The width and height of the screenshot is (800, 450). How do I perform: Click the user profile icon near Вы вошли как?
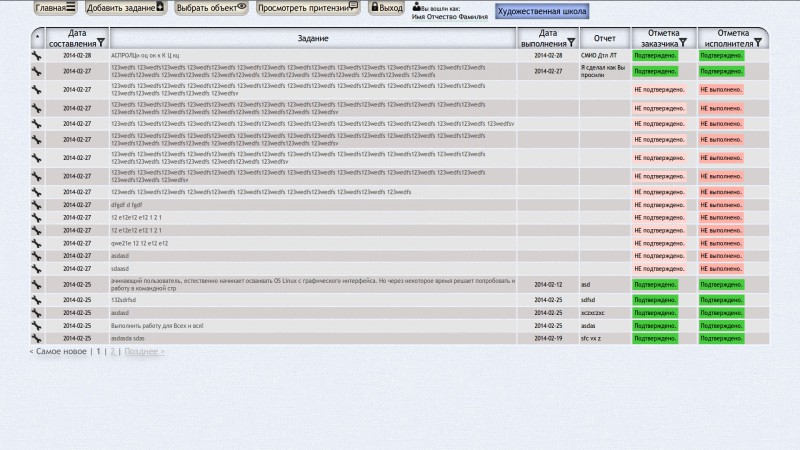(x=416, y=7)
